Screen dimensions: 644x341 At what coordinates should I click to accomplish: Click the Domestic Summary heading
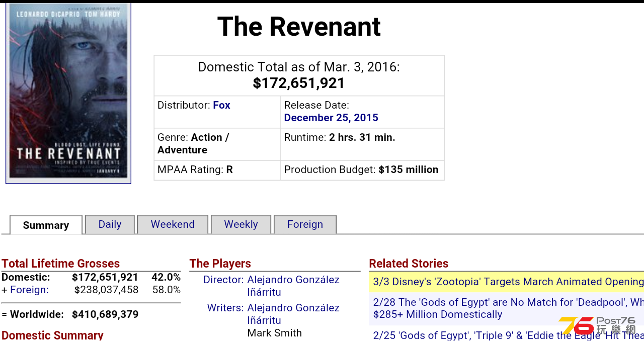click(x=52, y=335)
